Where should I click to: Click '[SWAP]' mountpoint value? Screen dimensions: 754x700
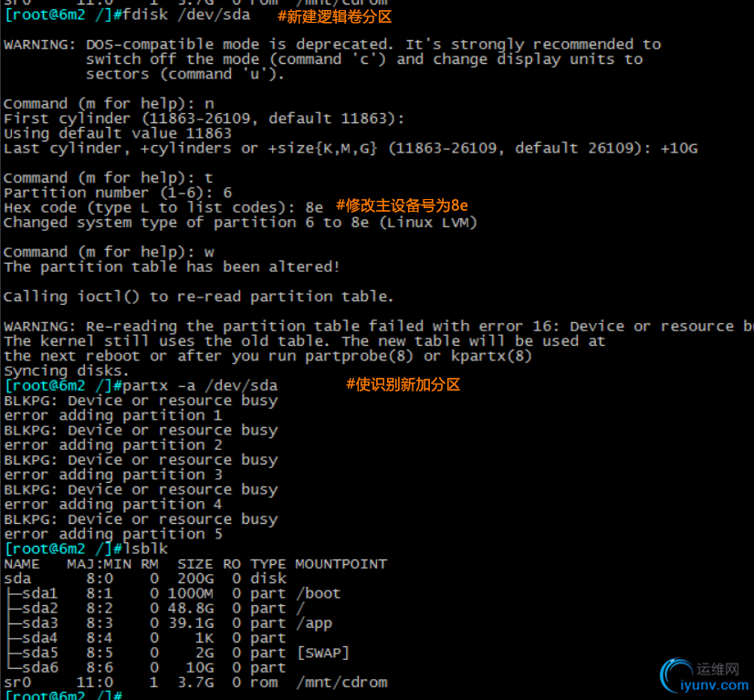[x=322, y=653]
